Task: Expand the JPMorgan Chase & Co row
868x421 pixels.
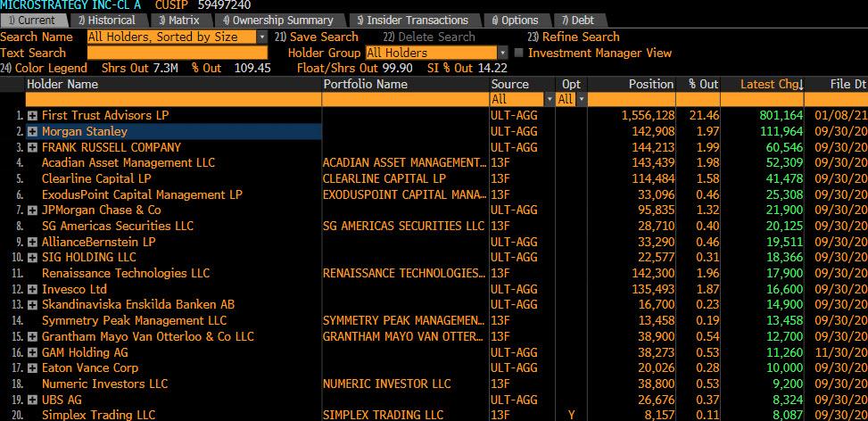Action: 33,210
